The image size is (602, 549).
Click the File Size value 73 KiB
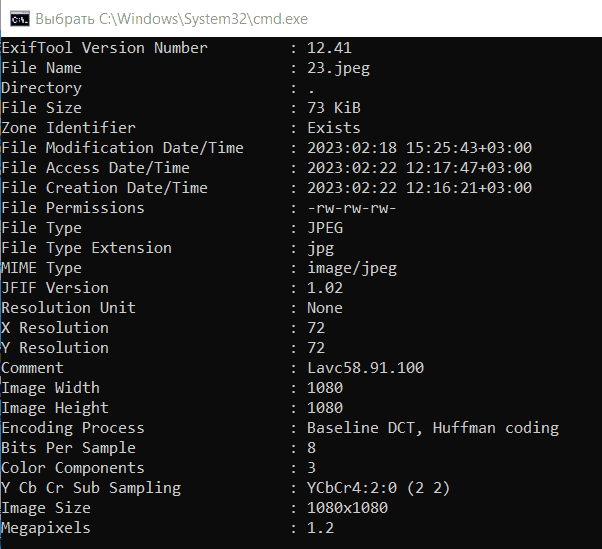pos(334,108)
